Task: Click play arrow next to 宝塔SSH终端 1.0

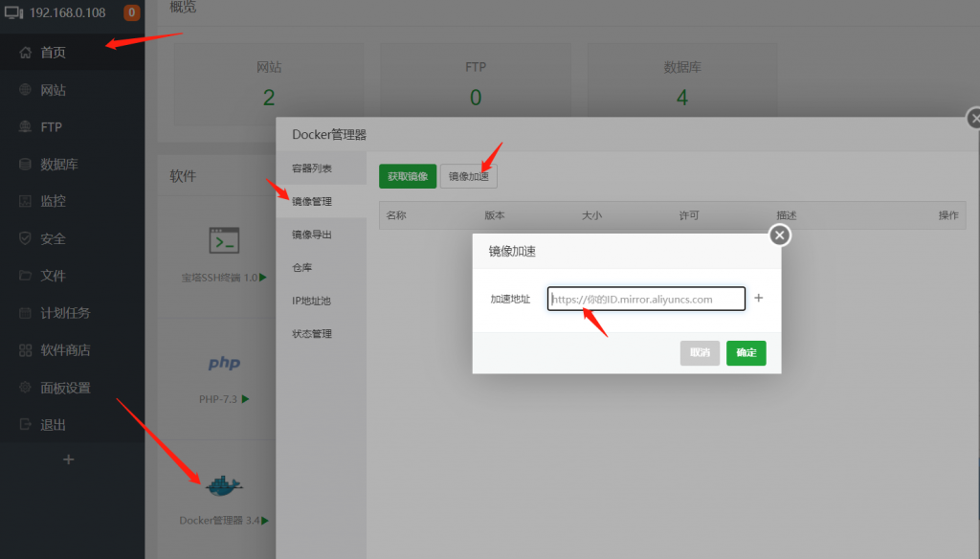Action: click(x=263, y=277)
